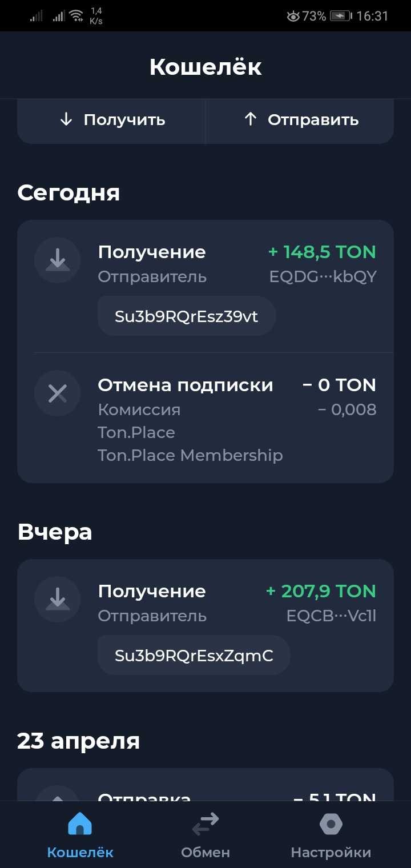Open Настройки hexagon settings icon
The width and height of the screenshot is (411, 868).
(x=331, y=825)
